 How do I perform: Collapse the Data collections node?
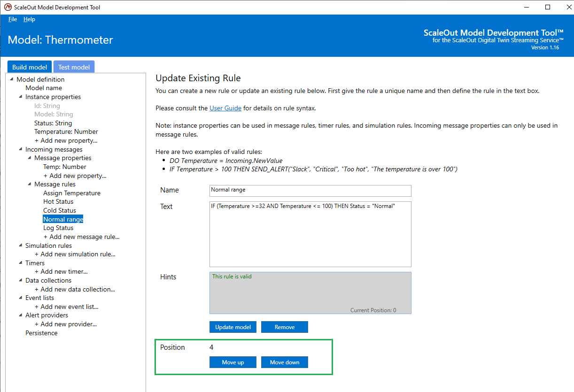(21, 280)
